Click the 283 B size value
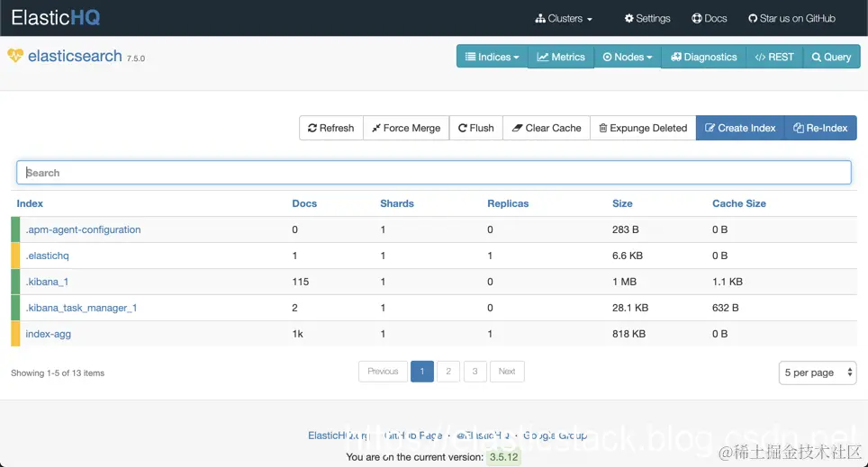The width and height of the screenshot is (868, 467). pyautogui.click(x=626, y=229)
